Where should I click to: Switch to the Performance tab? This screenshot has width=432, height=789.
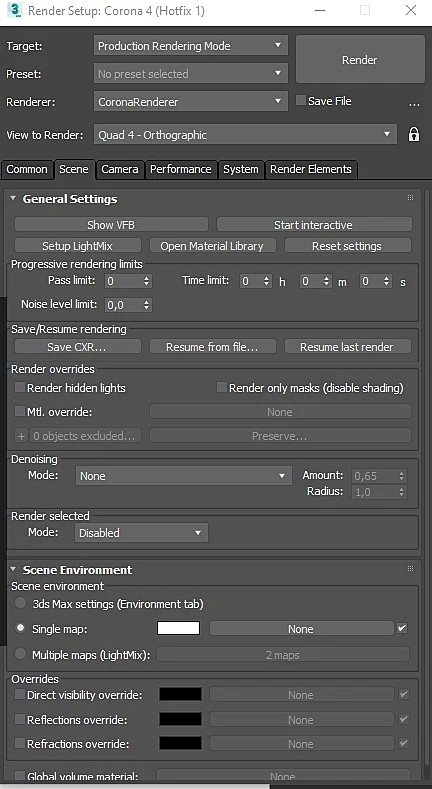click(181, 170)
